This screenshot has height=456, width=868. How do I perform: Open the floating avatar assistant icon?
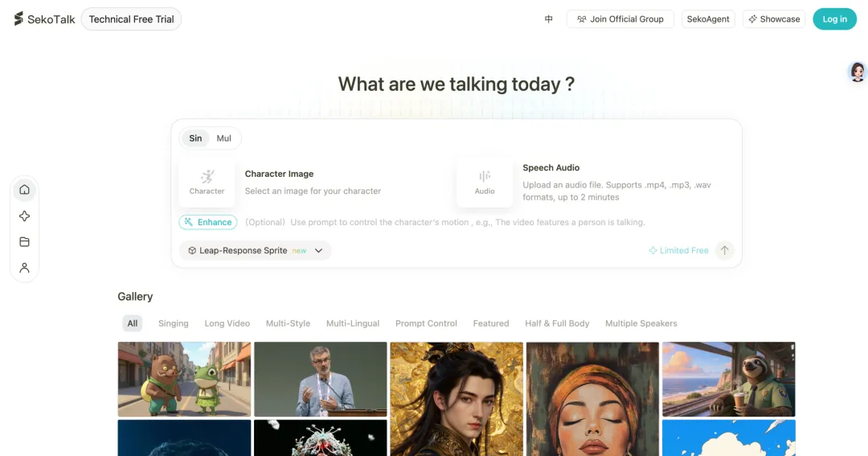(858, 72)
